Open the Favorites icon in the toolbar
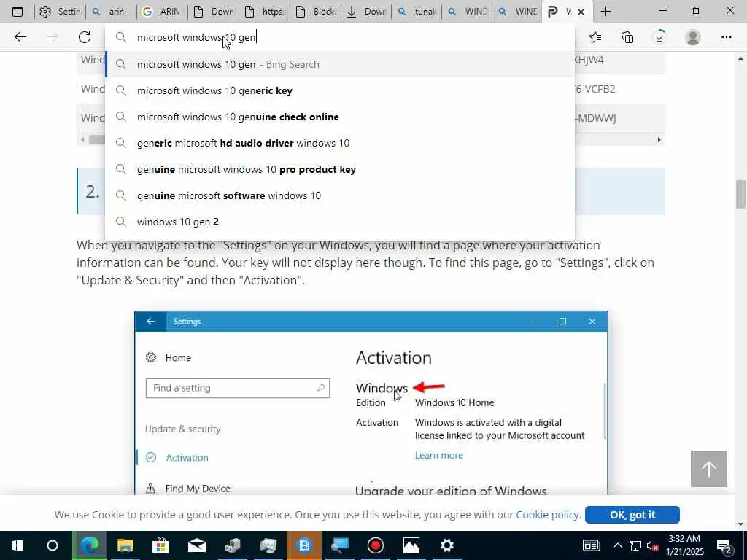The image size is (747, 560). point(595,37)
